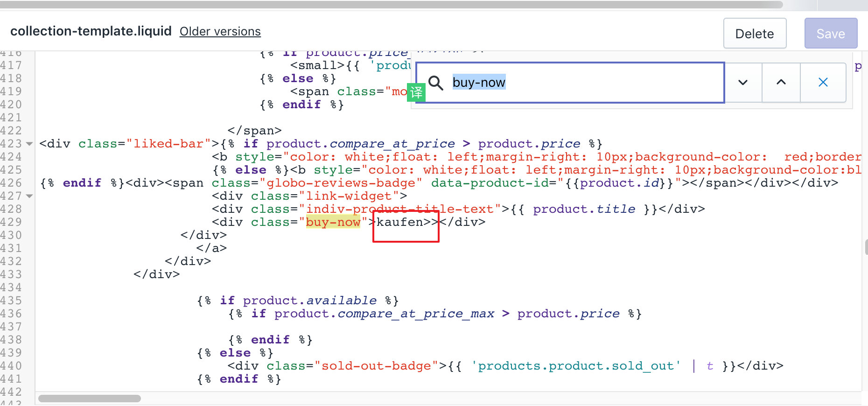This screenshot has width=868, height=406.
Task: Collapse code fold at line 423
Action: point(29,144)
